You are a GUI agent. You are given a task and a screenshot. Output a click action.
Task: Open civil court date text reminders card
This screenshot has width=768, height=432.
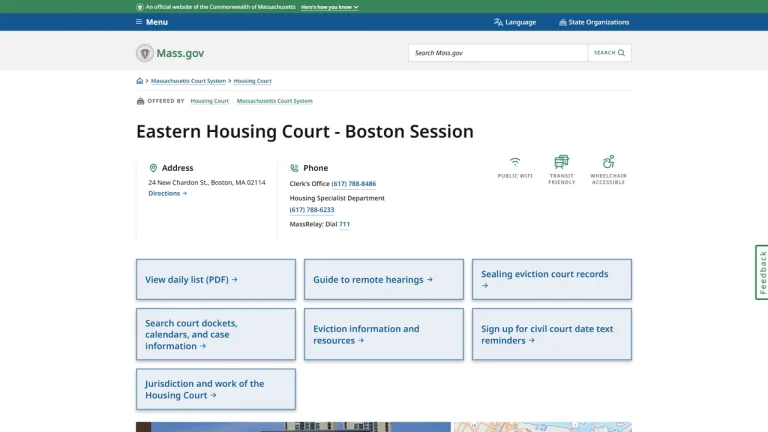552,334
